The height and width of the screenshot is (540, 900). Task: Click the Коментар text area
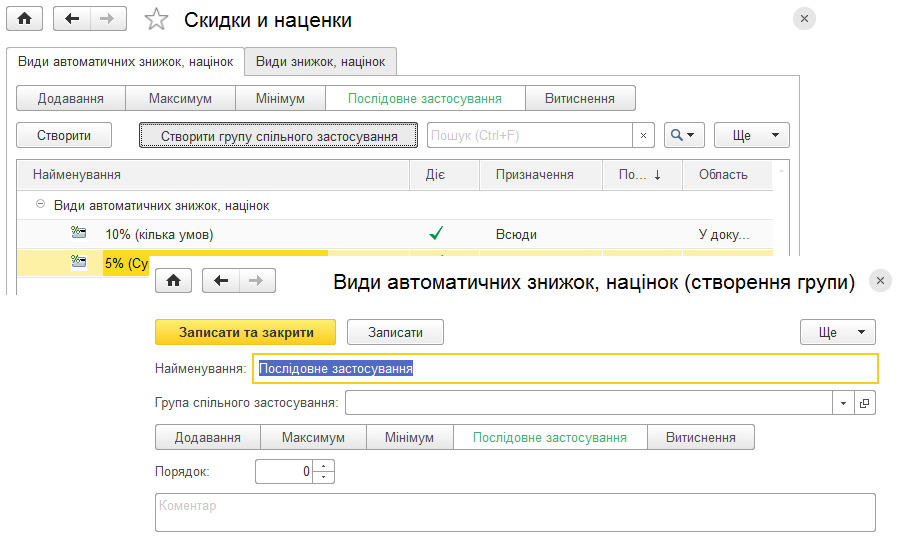tap(515, 512)
